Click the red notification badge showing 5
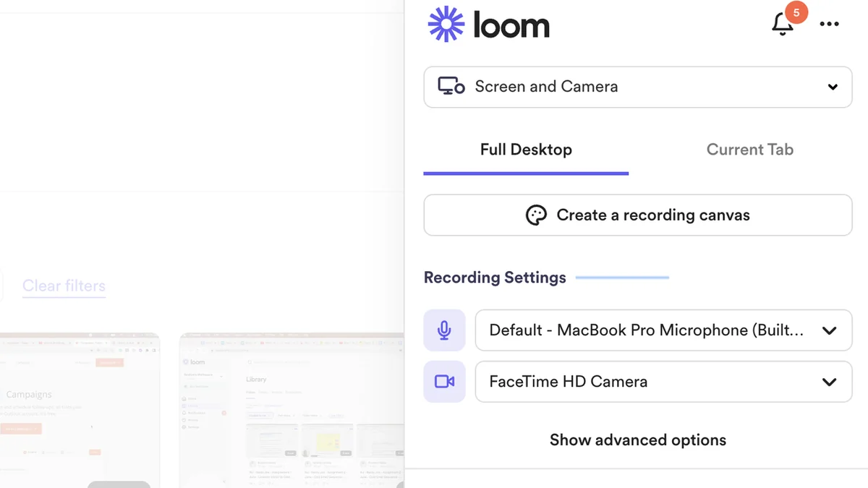Screen dimensions: 868x488 pos(796,12)
